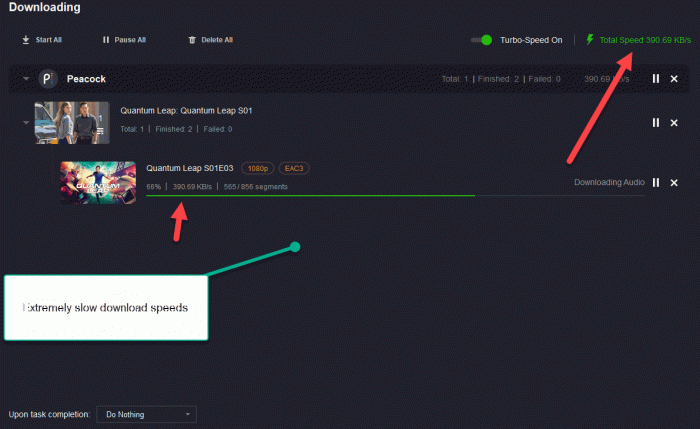This screenshot has width=700, height=429.
Task: Pause the Peacock group downloads
Action: [x=655, y=79]
